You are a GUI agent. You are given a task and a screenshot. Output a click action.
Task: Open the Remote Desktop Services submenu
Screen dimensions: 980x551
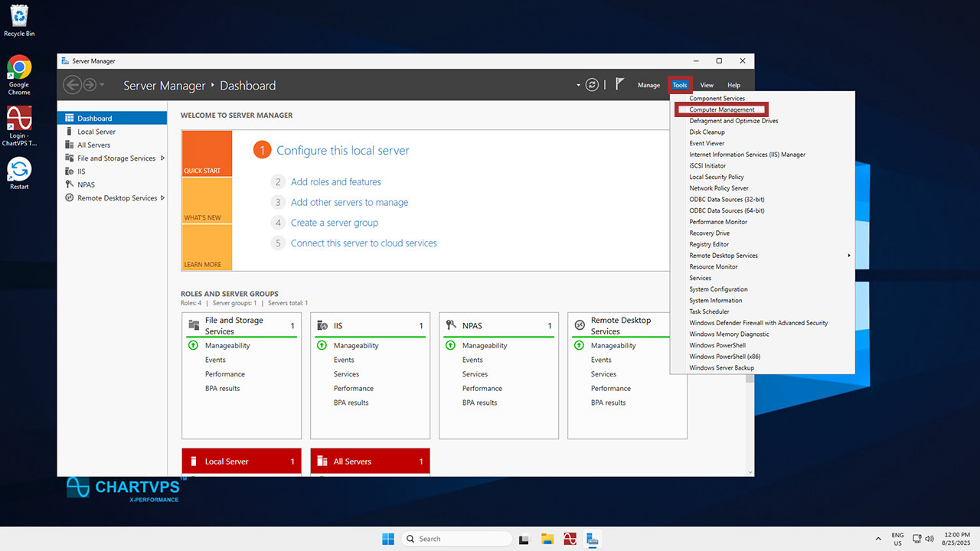pyautogui.click(x=724, y=256)
